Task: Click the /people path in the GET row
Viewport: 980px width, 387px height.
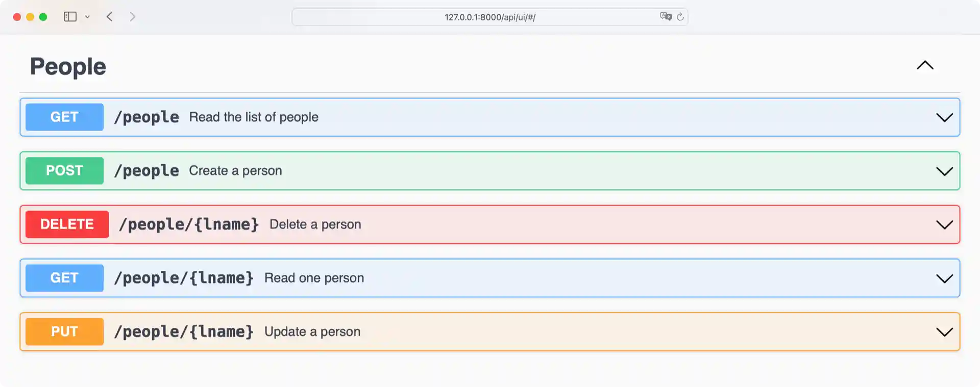Action: tap(146, 117)
